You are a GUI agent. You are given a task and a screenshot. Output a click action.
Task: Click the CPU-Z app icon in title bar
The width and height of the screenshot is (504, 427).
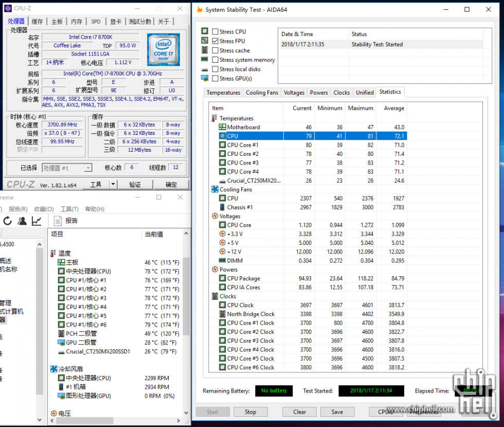(8, 8)
